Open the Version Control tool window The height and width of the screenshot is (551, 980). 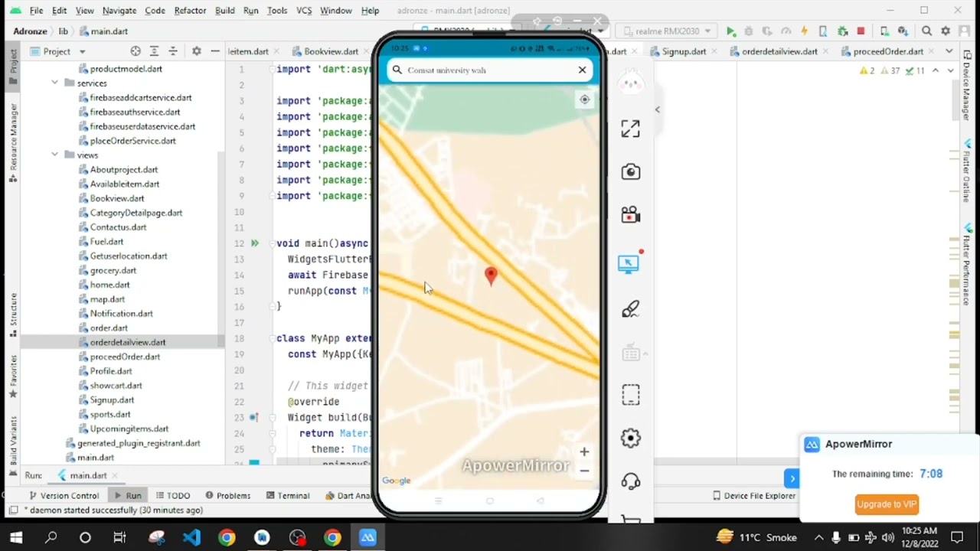click(x=63, y=496)
